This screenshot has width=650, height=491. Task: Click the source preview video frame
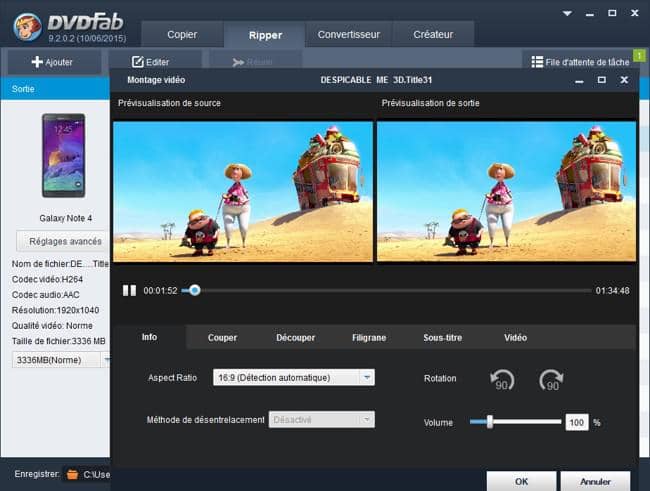tap(243, 192)
